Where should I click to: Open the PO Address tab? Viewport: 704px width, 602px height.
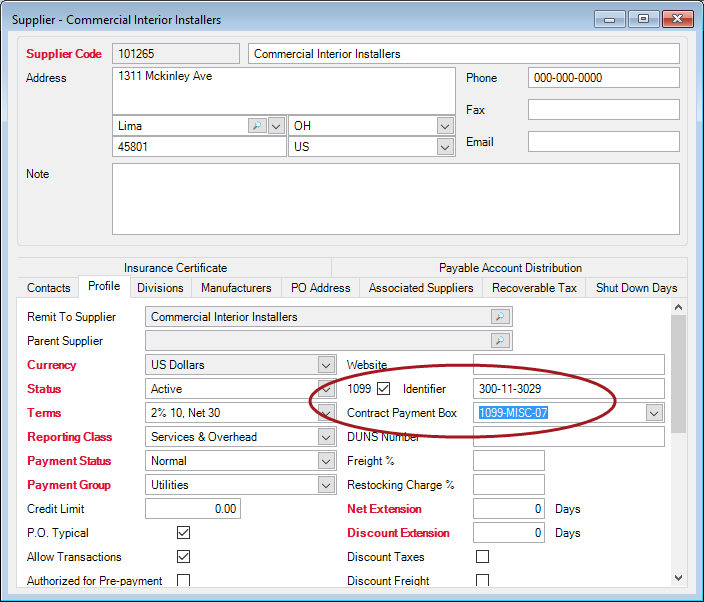[x=321, y=288]
